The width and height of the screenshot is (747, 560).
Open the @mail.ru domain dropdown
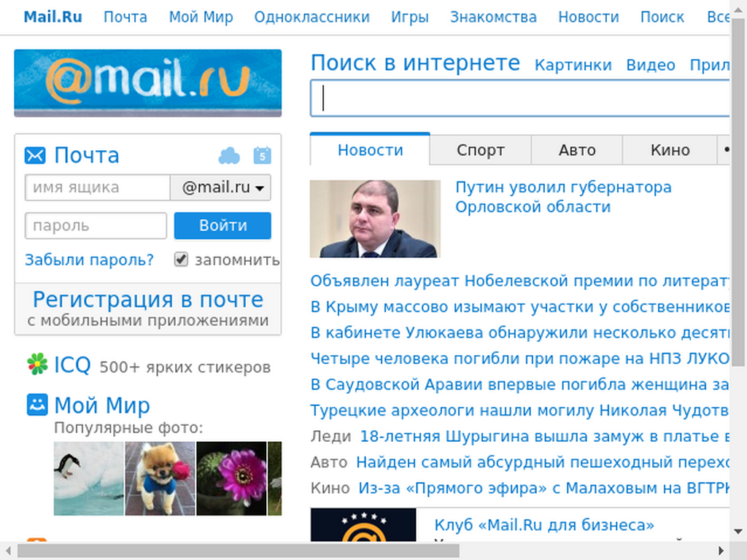click(x=220, y=187)
